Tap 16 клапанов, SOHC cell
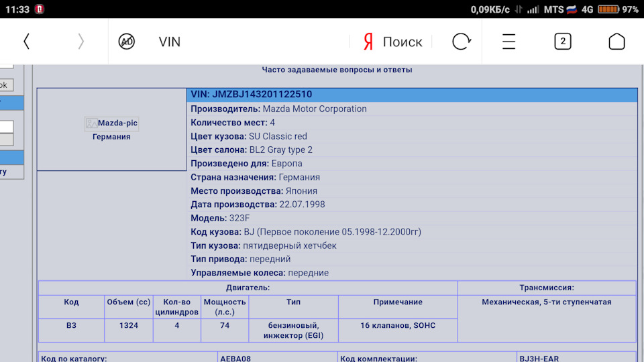 [x=398, y=330]
